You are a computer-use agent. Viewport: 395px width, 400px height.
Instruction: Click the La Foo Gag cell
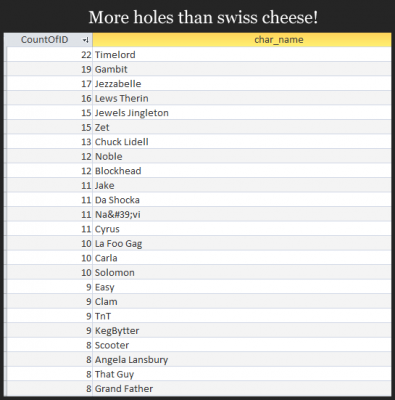pos(242,243)
